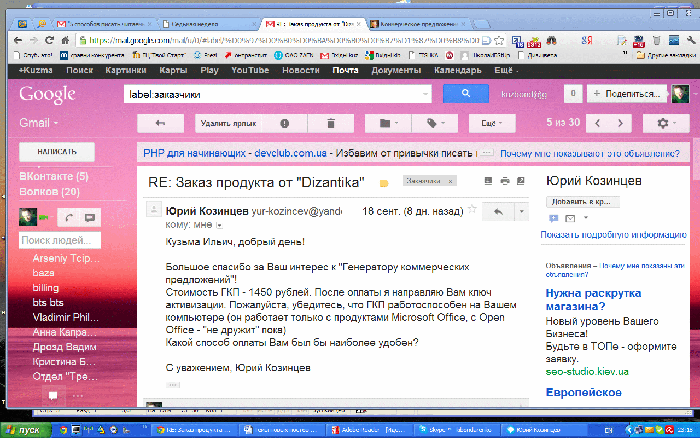The image size is (700, 438).
Task: Open the Labels tag menu
Action: tap(435, 123)
